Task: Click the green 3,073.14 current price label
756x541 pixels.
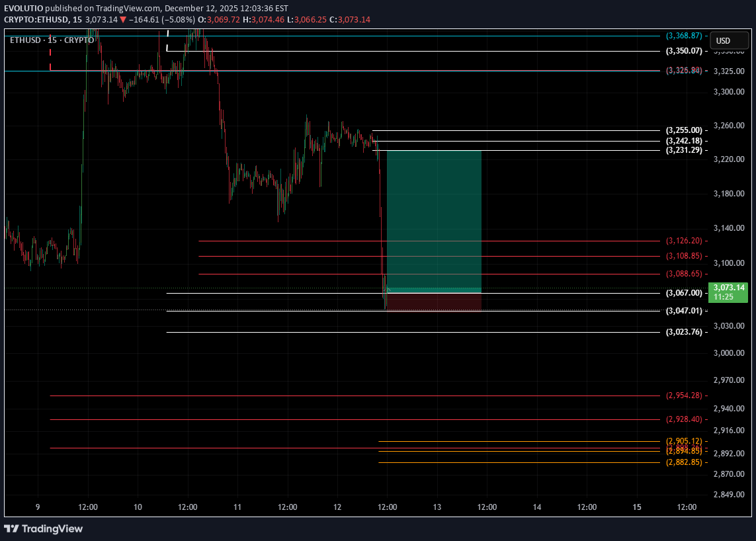Action: click(728, 292)
